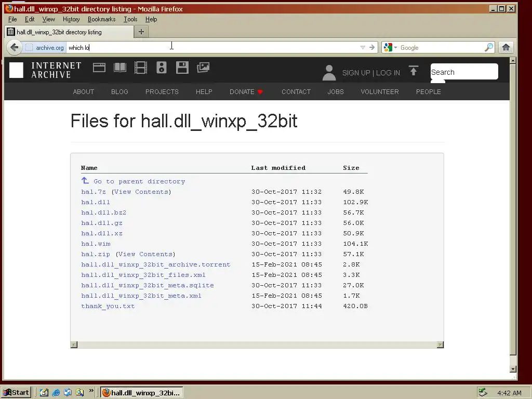
Task: Open hall.dll_winxp_32bit_archive.torrent link
Action: [x=155, y=264]
